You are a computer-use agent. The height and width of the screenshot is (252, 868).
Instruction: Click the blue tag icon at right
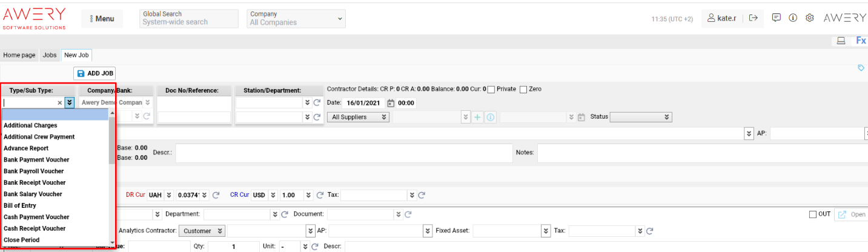[861, 68]
